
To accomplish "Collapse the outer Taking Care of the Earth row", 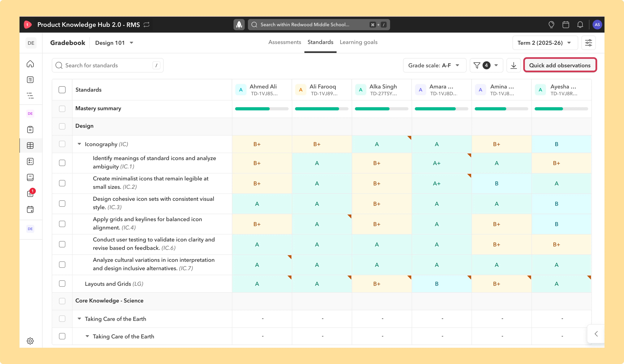I will 79,319.
